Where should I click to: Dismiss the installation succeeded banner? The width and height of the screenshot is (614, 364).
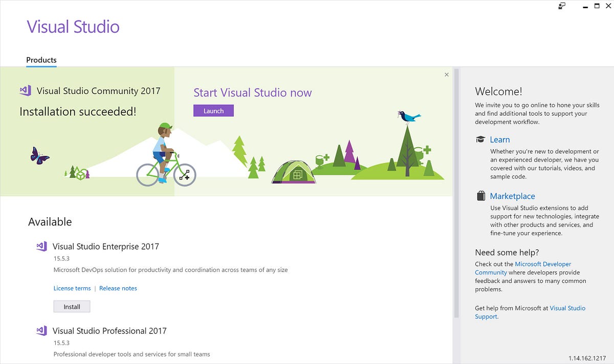click(x=446, y=74)
